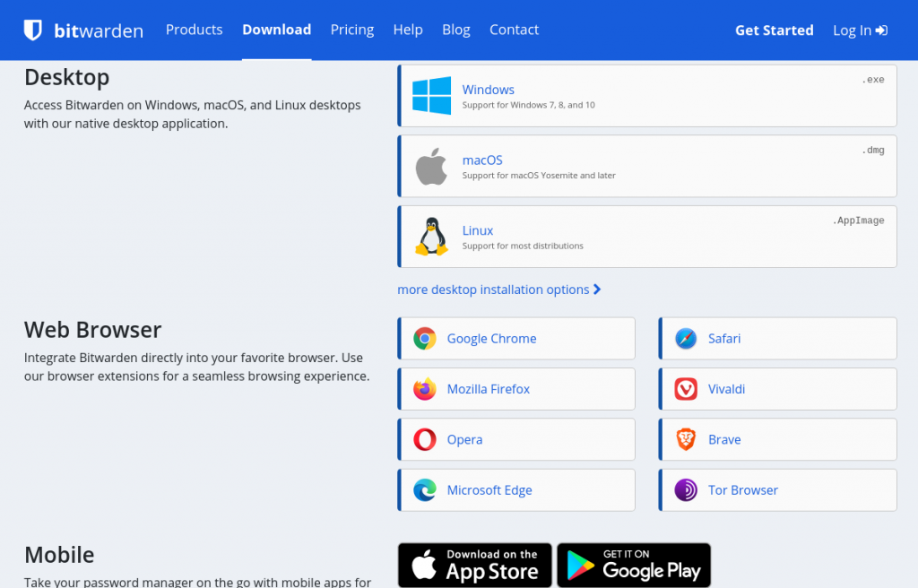Click the Download on the App Store badge

click(x=475, y=566)
